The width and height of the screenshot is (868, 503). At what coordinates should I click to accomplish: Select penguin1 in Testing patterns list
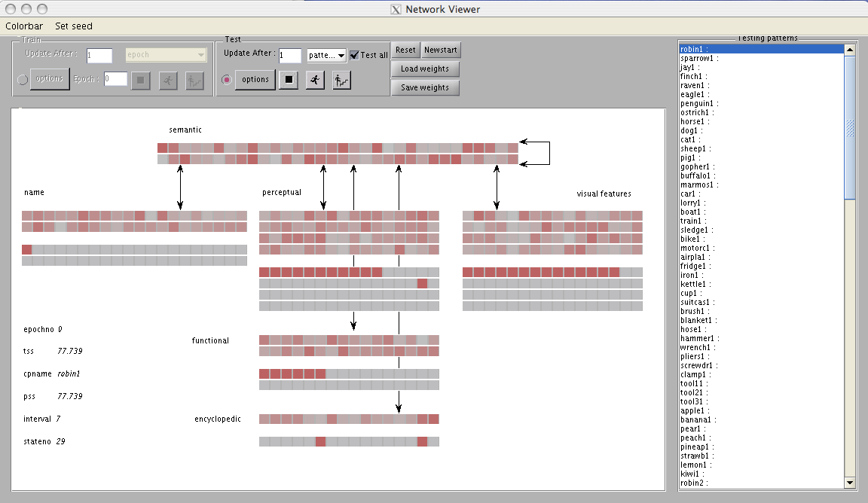[x=700, y=103]
